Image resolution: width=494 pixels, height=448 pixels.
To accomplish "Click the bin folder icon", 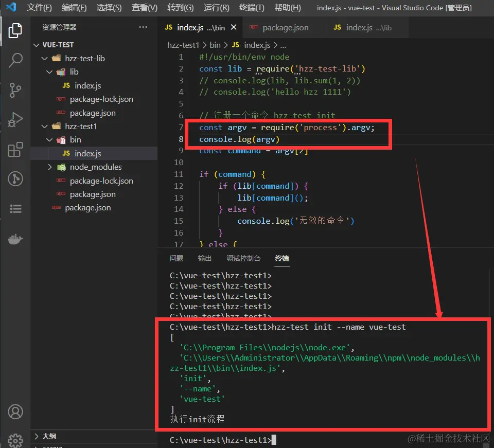I will coord(61,140).
